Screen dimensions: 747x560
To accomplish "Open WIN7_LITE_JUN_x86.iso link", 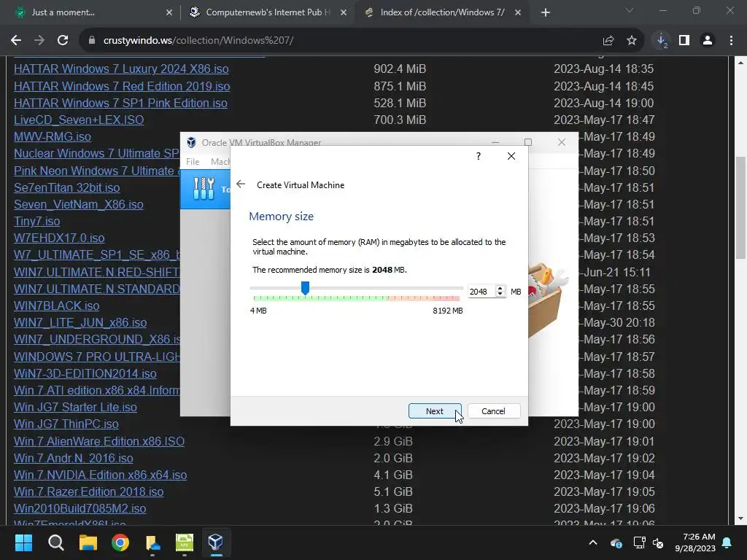I will pos(80,323).
